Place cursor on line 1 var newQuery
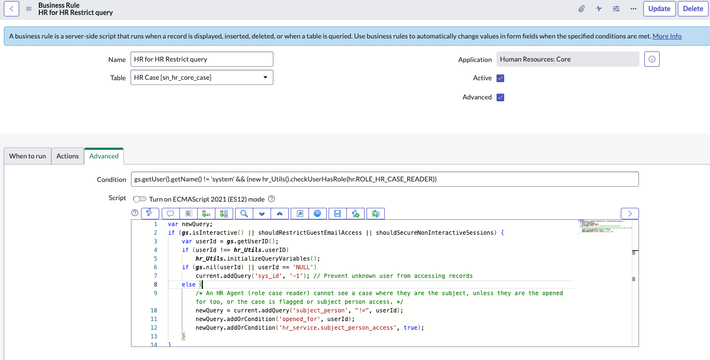710x360 pixels. [190, 224]
